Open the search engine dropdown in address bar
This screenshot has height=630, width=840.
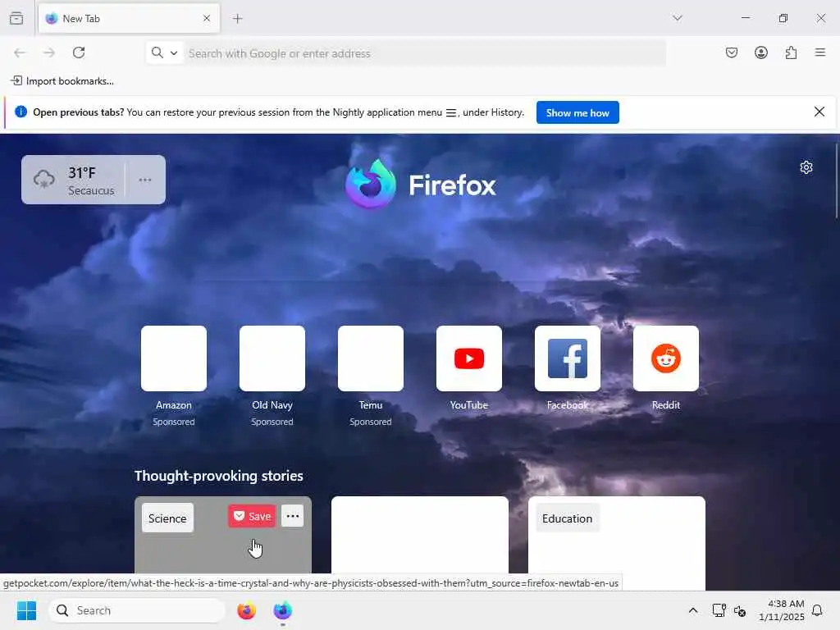tap(164, 52)
